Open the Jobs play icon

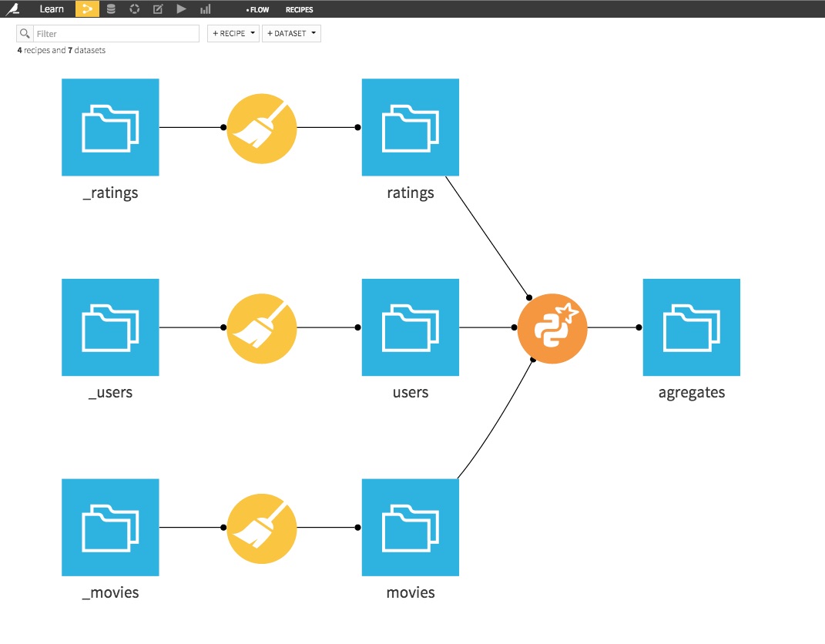[181, 9]
